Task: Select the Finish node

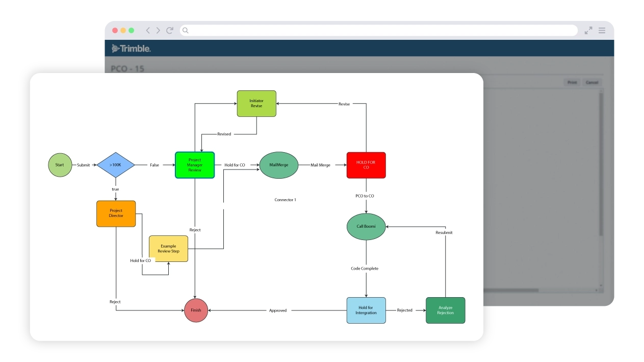Action: (196, 310)
